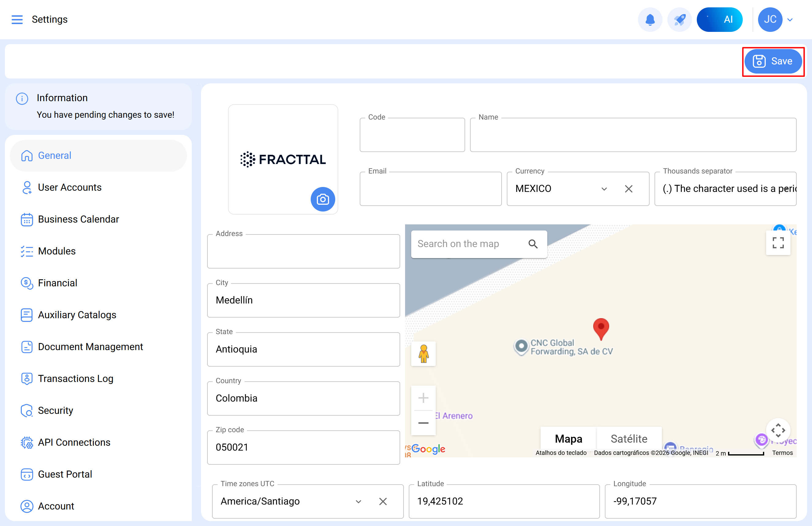
Task: Zoom in on the map
Action: point(423,398)
